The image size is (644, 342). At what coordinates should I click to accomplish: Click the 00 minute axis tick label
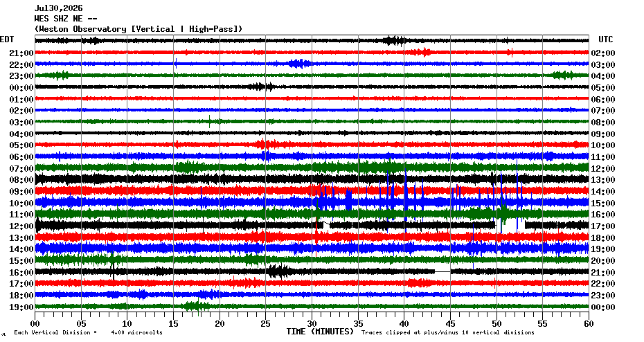[35, 324]
